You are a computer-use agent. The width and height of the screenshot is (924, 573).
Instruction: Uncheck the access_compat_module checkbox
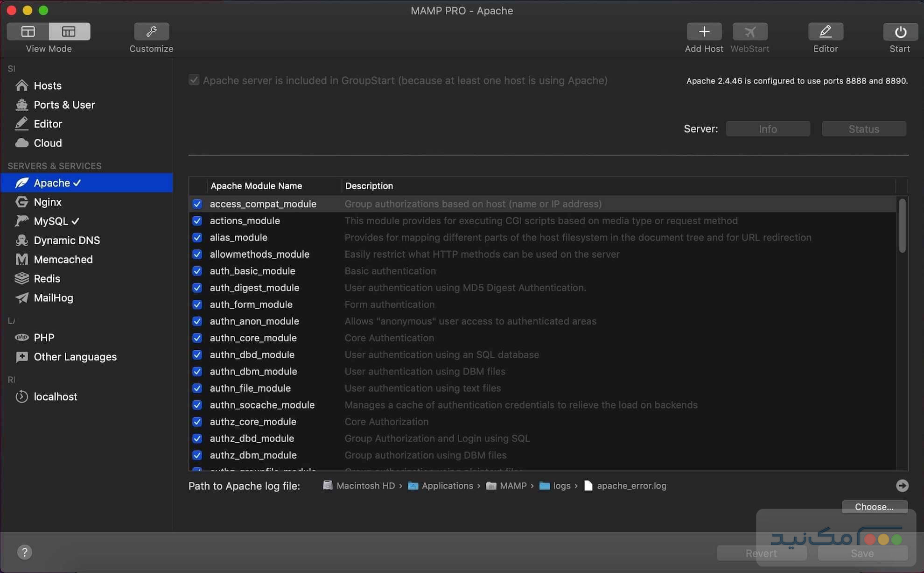pos(197,204)
